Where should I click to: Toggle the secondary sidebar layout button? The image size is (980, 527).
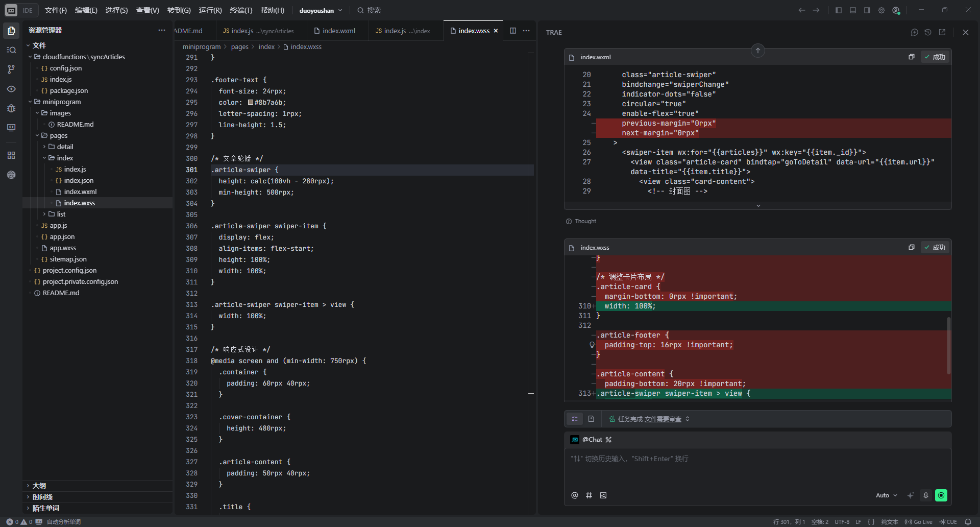coord(867,10)
